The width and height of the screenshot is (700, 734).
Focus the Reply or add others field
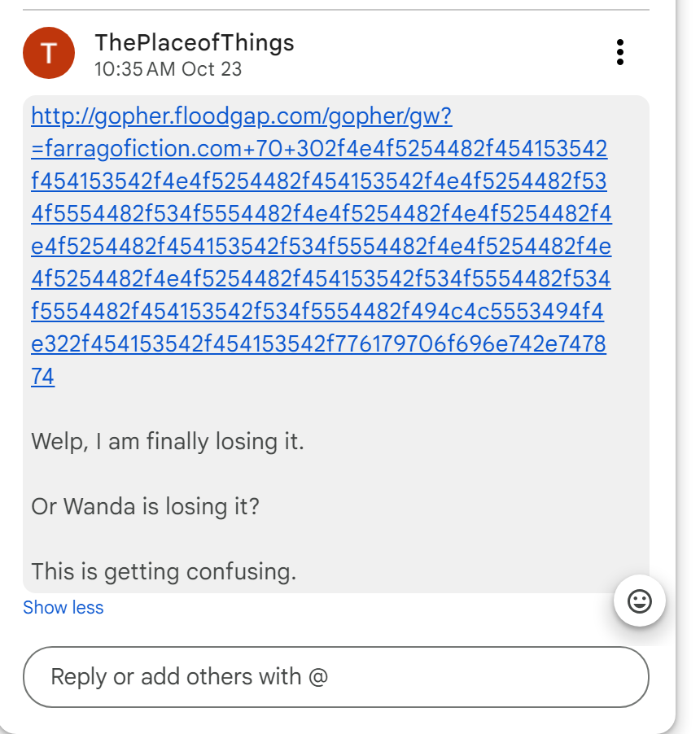click(x=335, y=677)
